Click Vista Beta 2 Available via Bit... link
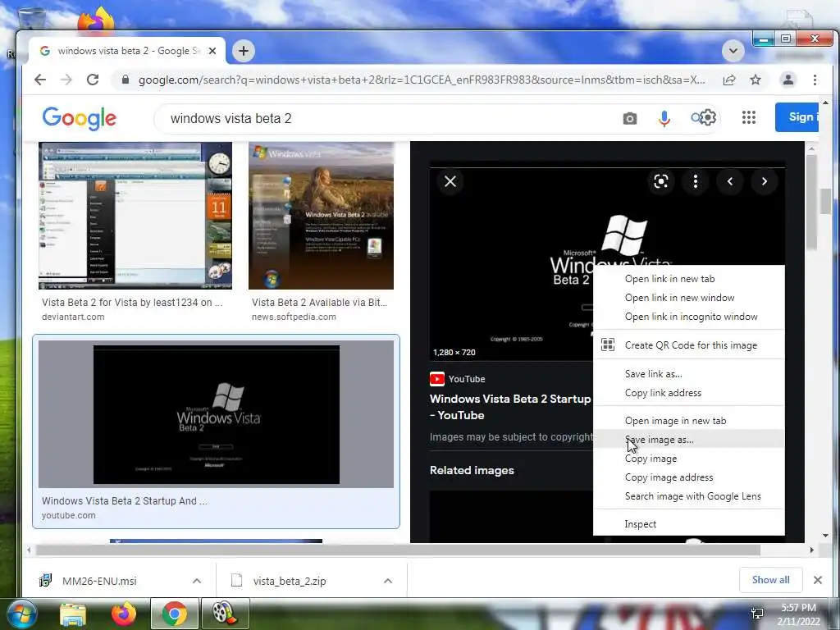 pyautogui.click(x=319, y=302)
